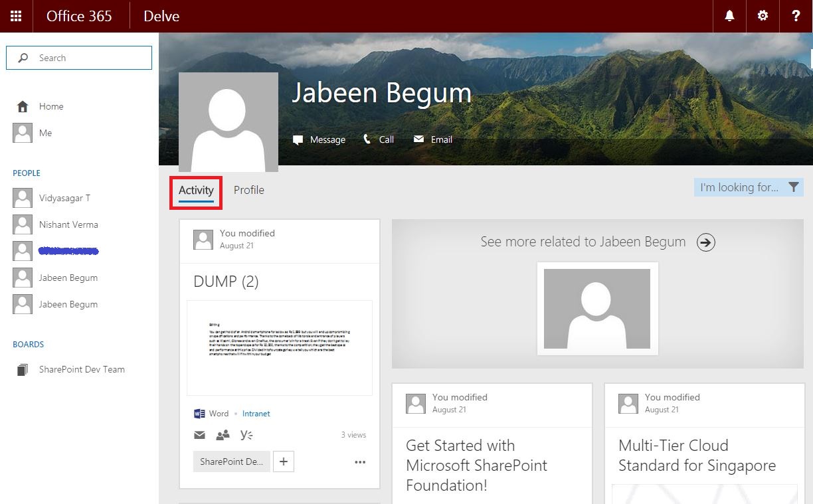Click the avatar on the DUMP (2) card header

coord(203,240)
